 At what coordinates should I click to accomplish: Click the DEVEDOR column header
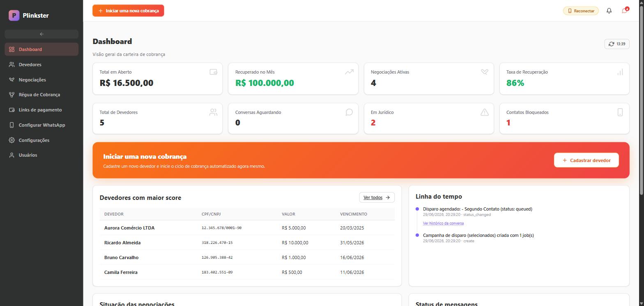point(114,214)
